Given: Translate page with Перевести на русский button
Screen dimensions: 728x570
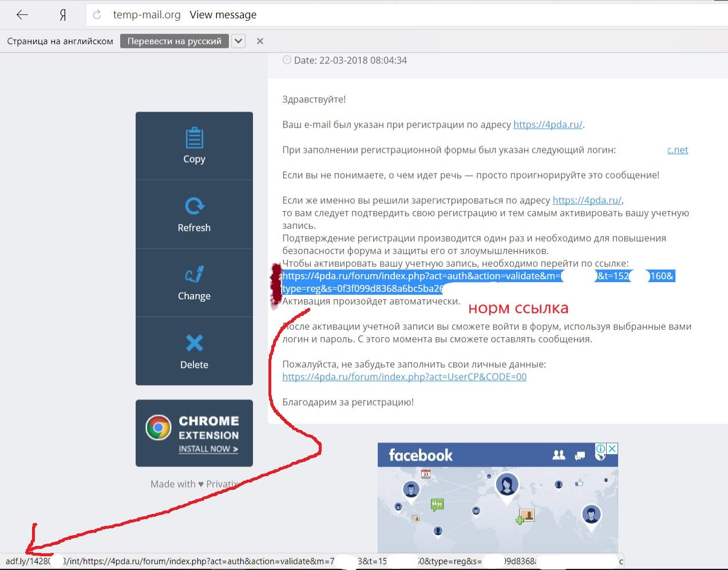Looking at the screenshot, I should 175,41.
